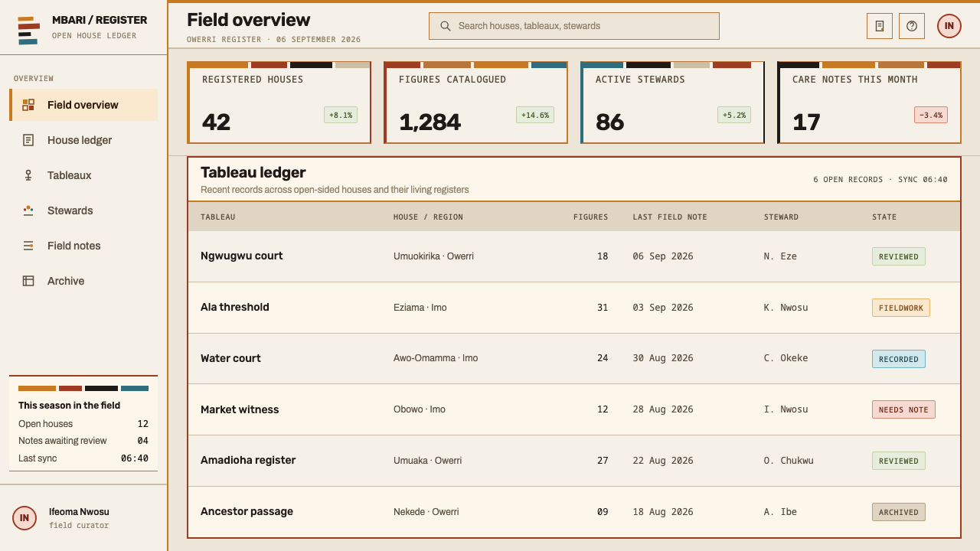Click the MBARI / Register logo icon

pos(28,31)
